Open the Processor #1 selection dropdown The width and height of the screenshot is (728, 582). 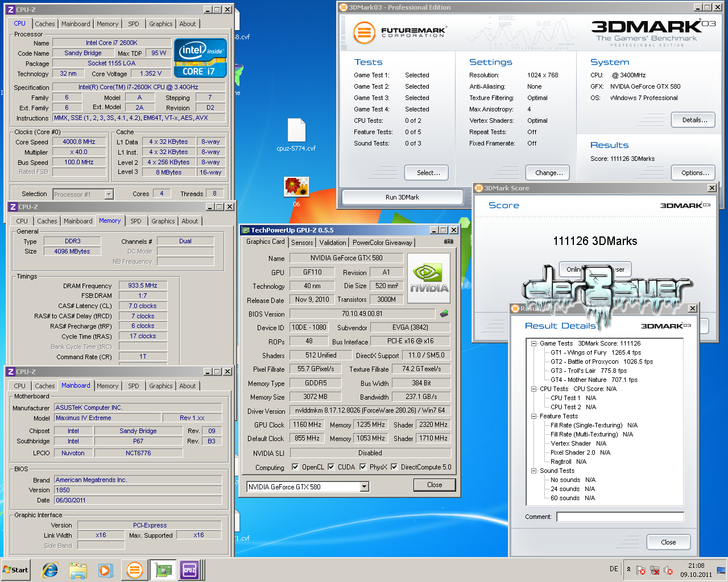coord(109,194)
